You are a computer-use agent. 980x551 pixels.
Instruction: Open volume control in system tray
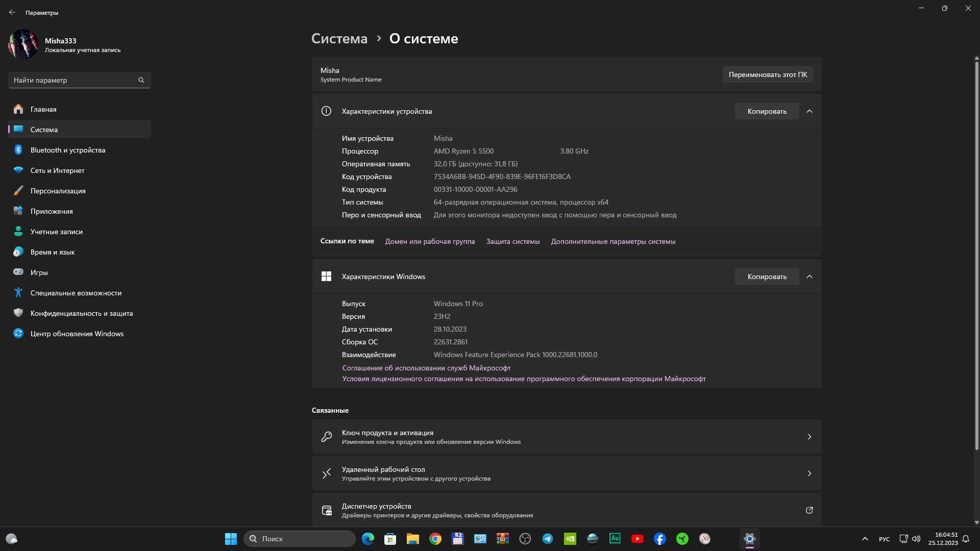point(916,539)
